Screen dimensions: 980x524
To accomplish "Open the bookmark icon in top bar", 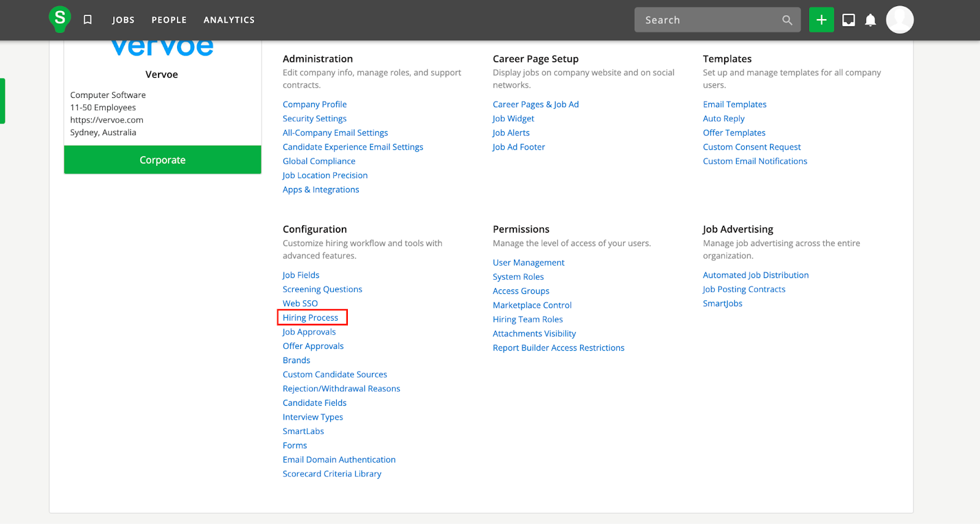I will 88,20.
